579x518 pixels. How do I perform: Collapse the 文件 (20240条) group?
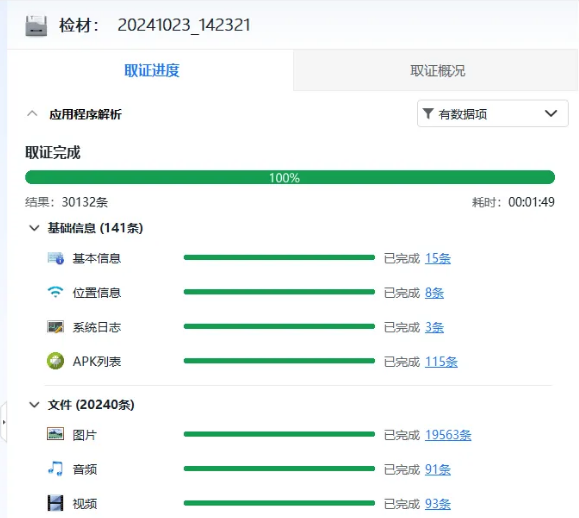[x=34, y=405]
